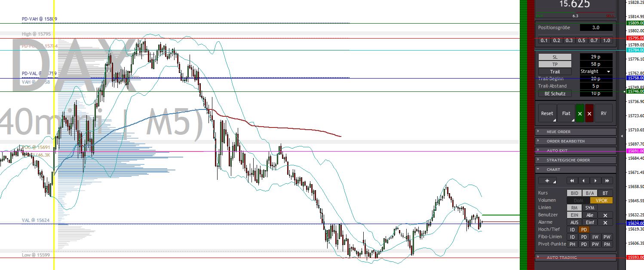Open the Trail type Straight dropdown
The height and width of the screenshot is (270, 644).
(596, 71)
